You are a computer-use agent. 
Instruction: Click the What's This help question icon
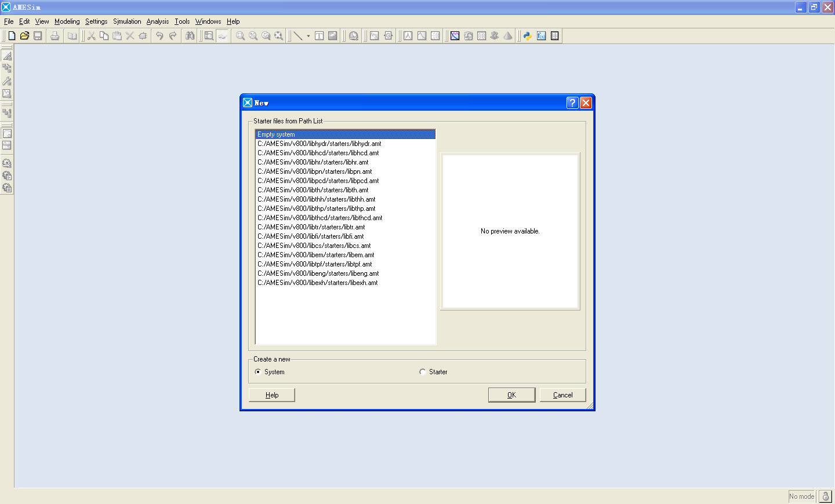point(572,103)
